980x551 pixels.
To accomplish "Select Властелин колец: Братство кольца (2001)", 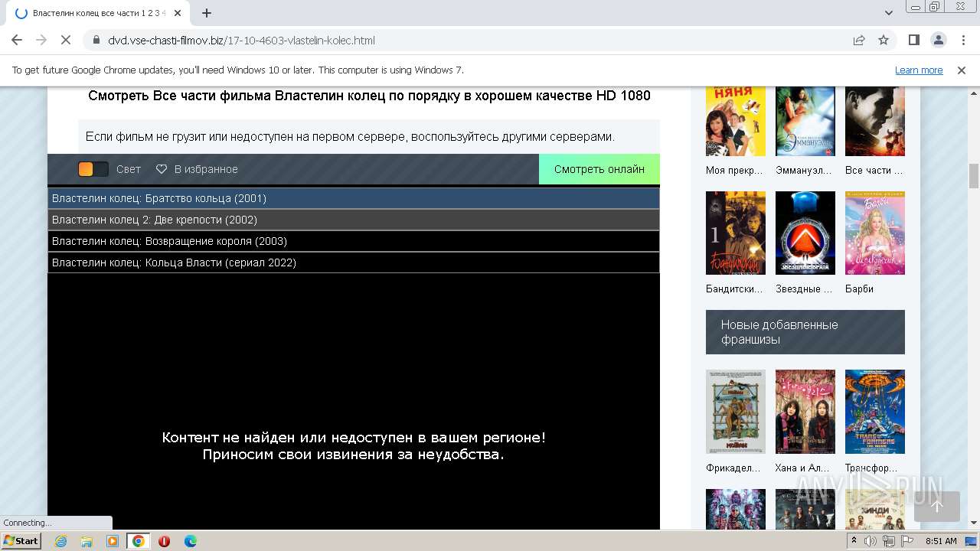I will pyautogui.click(x=353, y=198).
